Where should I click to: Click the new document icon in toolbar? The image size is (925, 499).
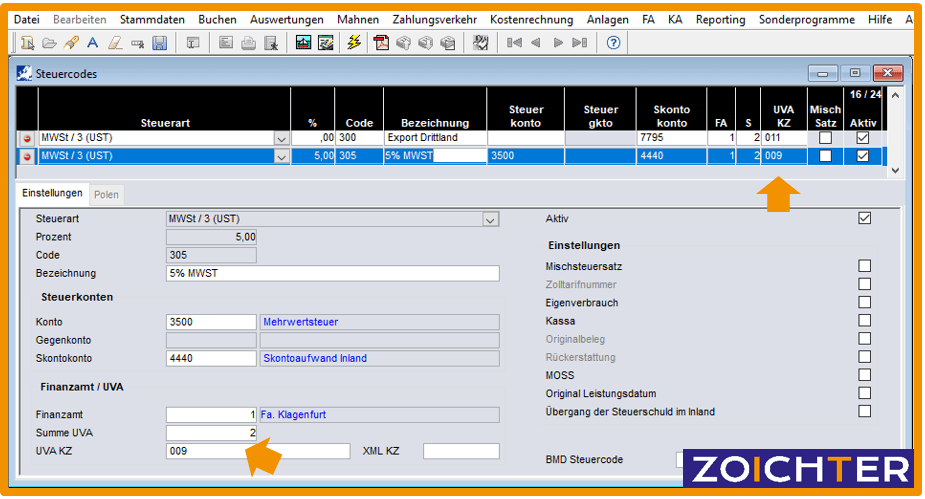tap(28, 43)
